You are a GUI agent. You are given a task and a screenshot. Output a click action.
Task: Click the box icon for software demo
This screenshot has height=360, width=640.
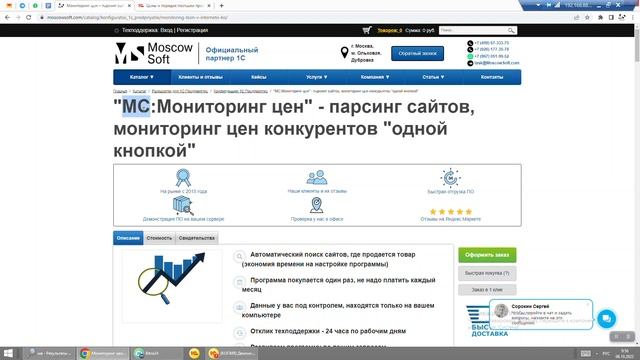[183, 206]
